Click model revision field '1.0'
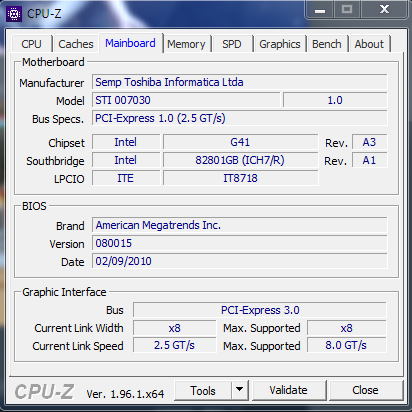This screenshot has height=412, width=412. click(x=335, y=100)
